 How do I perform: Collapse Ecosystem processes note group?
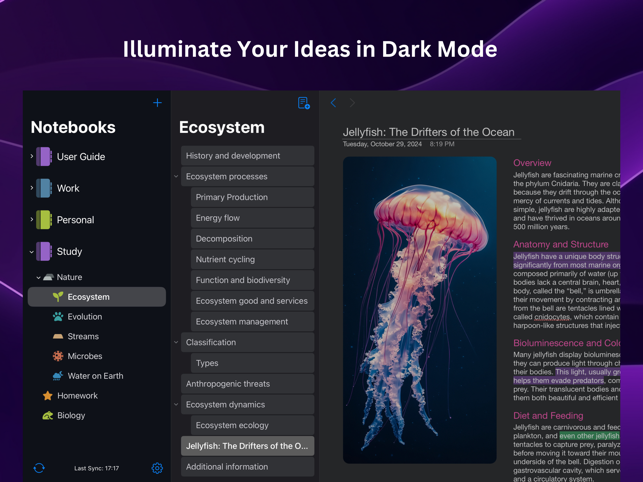(x=176, y=176)
